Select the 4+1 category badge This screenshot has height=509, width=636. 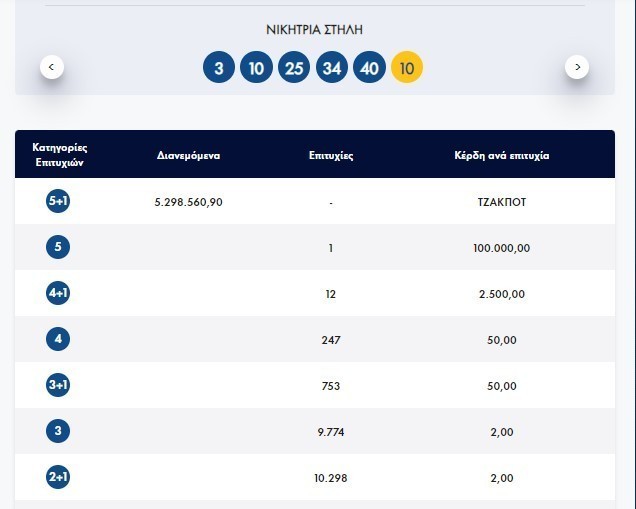(59, 294)
